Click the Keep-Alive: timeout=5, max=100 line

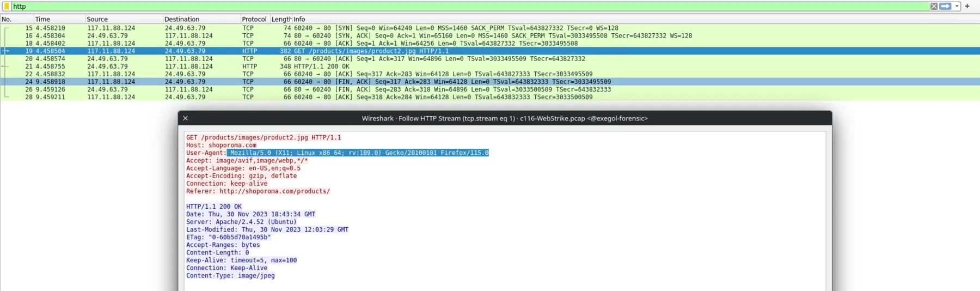pyautogui.click(x=241, y=260)
